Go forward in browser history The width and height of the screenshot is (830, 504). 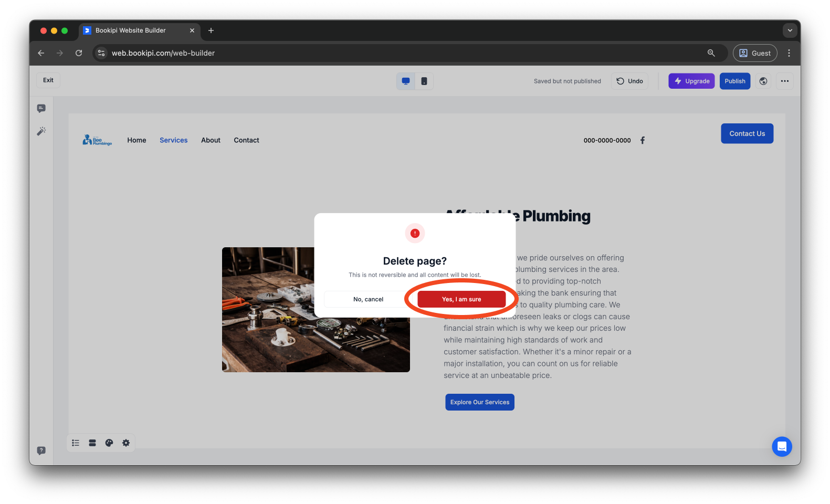tap(60, 53)
